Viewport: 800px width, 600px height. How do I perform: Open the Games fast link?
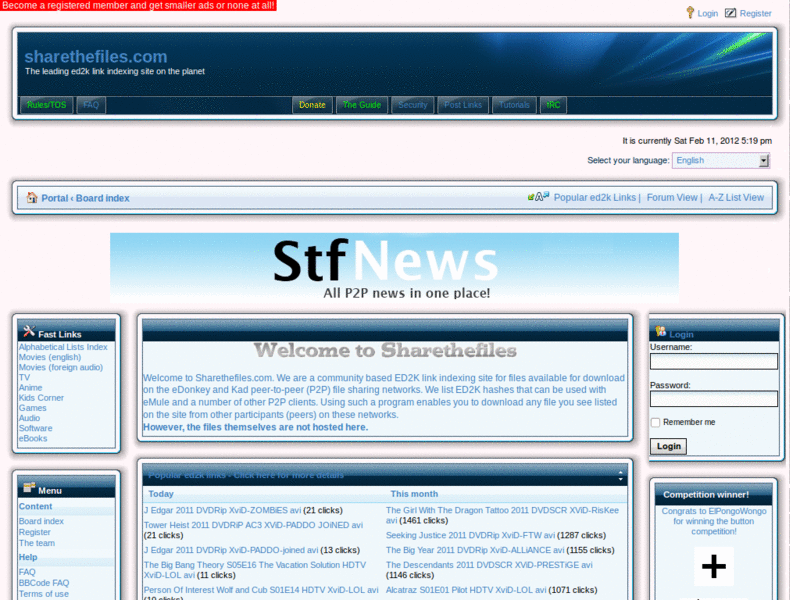point(33,408)
